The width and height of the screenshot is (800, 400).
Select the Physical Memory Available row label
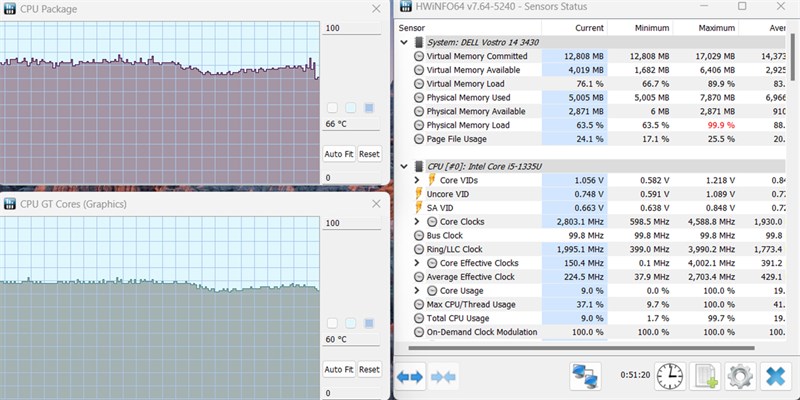pyautogui.click(x=476, y=111)
